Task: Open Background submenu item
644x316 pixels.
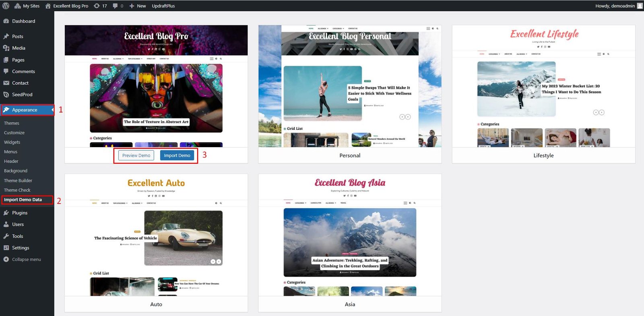Action: click(16, 171)
